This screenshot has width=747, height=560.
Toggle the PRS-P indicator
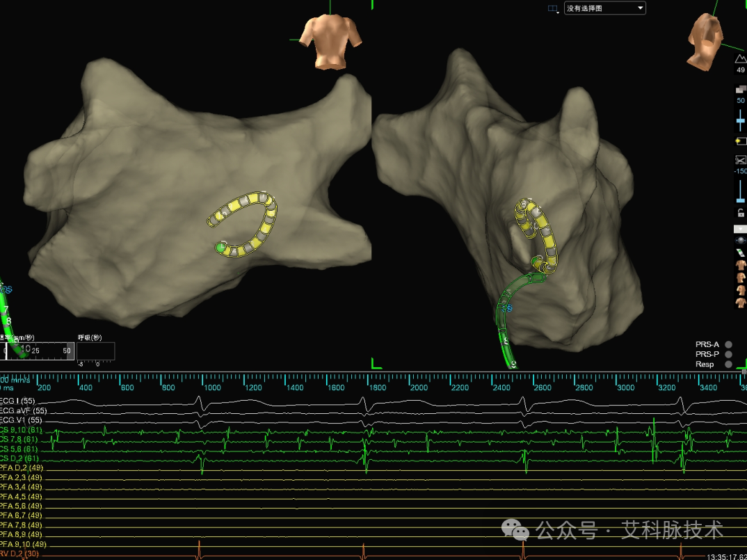click(x=728, y=354)
